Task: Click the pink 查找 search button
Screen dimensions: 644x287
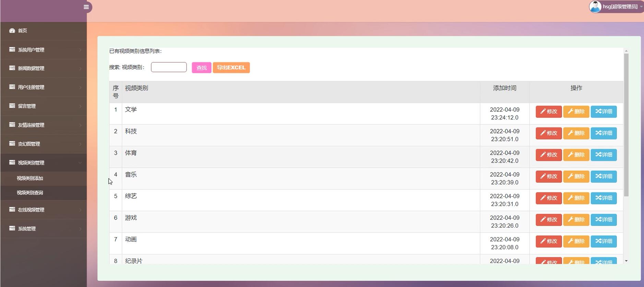Action: 201,68
